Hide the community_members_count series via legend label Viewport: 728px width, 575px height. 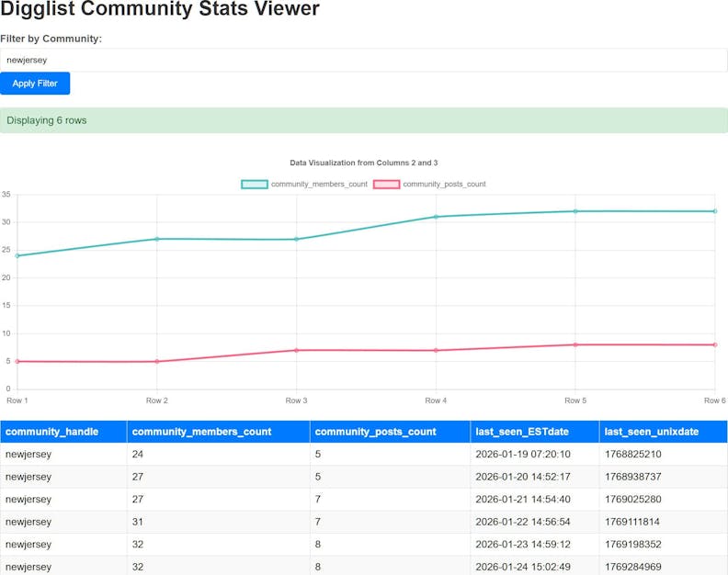(318, 185)
